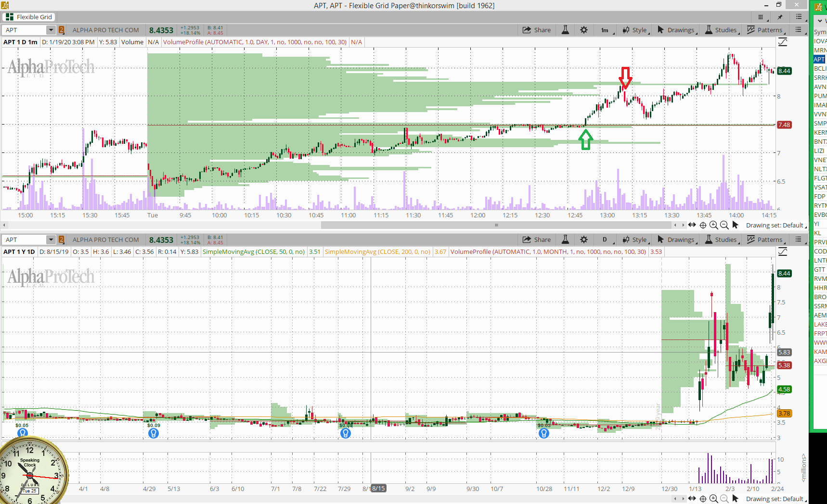This screenshot has width=827, height=504.
Task: Open Style menu in top chart
Action: point(635,30)
